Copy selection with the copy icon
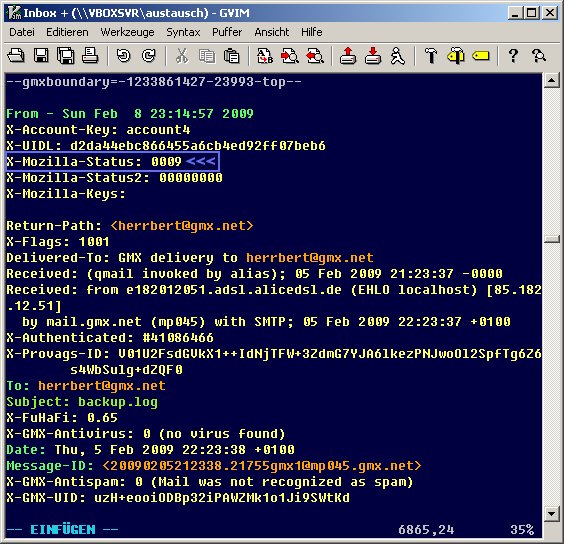The width and height of the screenshot is (564, 544). pyautogui.click(x=207, y=56)
